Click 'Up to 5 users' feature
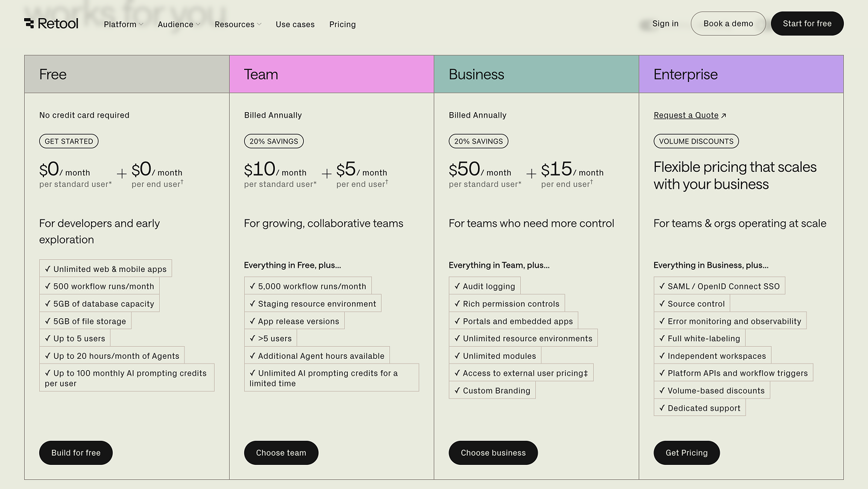This screenshot has width=868, height=489. pos(75,338)
